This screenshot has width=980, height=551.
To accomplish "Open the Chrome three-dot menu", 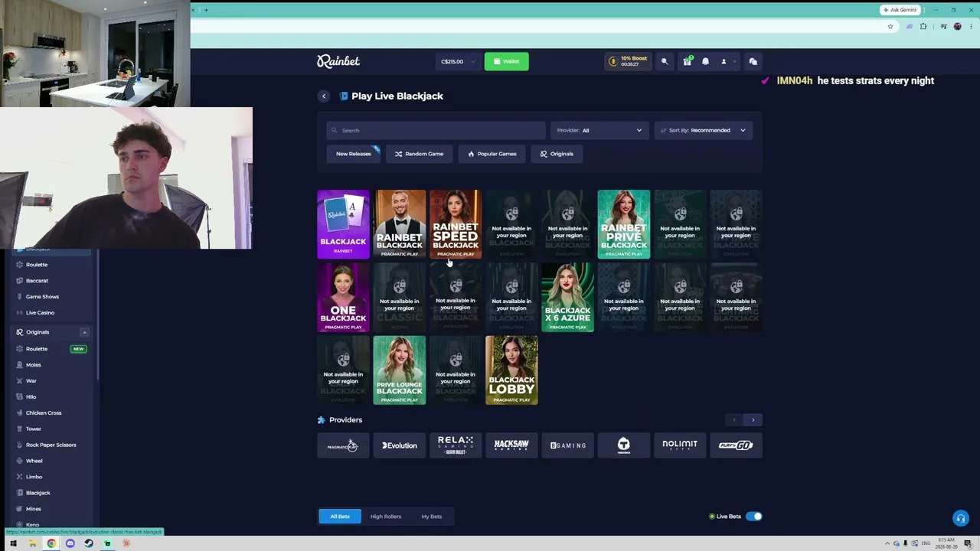I will click(971, 27).
